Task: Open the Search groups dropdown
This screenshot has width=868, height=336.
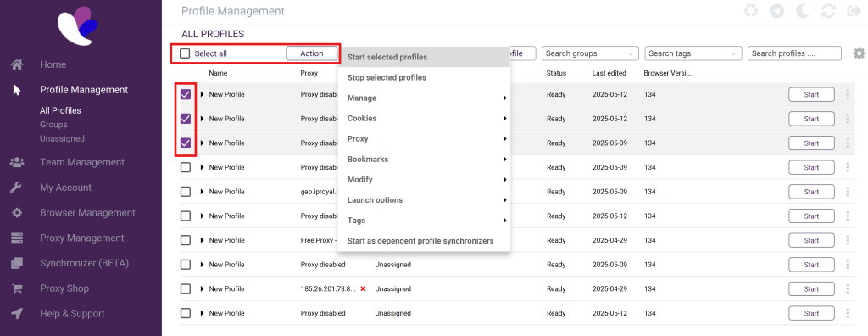Action: [x=590, y=53]
